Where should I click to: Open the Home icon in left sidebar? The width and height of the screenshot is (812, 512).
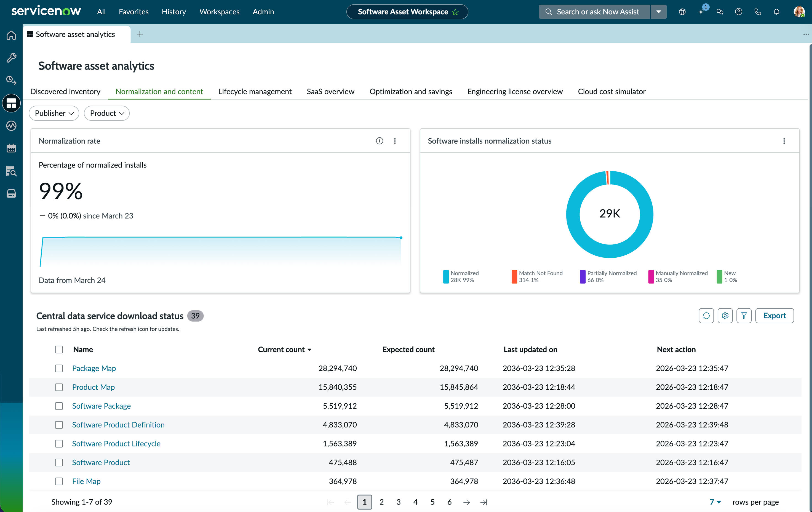pos(11,35)
